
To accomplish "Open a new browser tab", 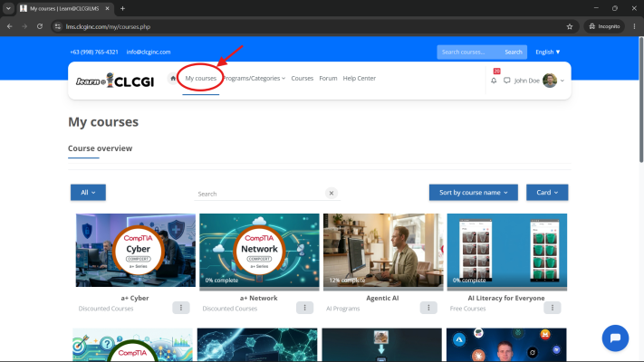I will coord(122,8).
